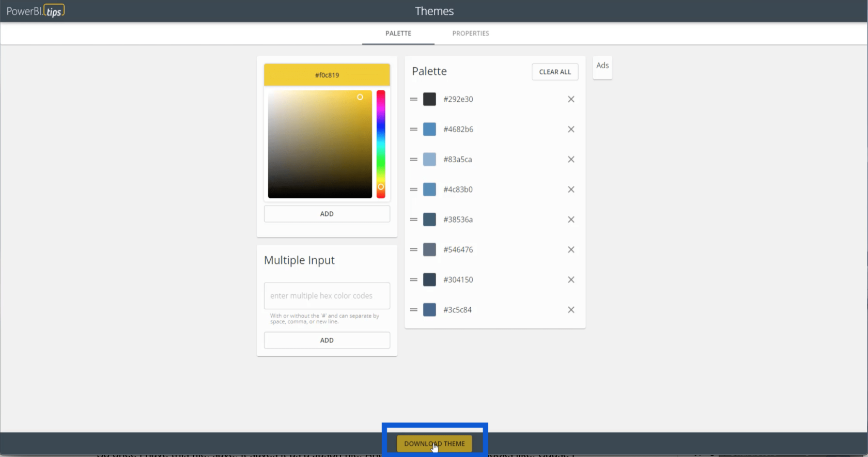Image resolution: width=868 pixels, height=457 pixels.
Task: Remove color #4682b6 from the palette
Action: click(x=571, y=129)
